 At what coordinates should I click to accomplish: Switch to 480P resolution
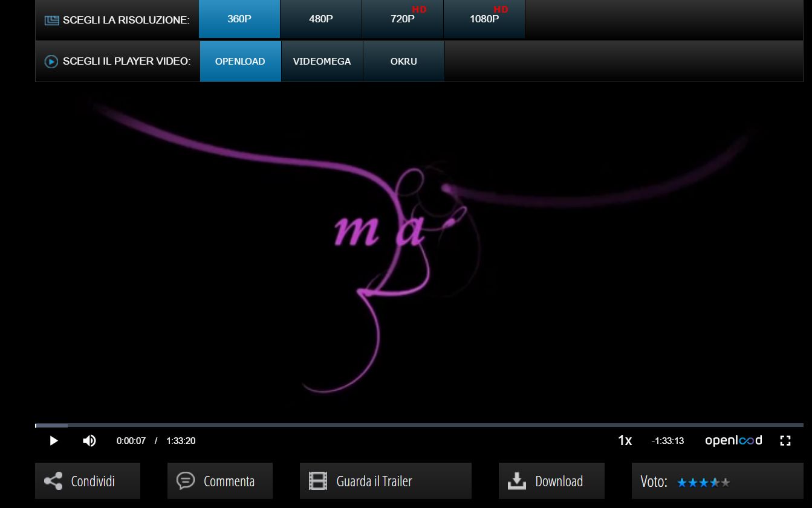pos(321,19)
